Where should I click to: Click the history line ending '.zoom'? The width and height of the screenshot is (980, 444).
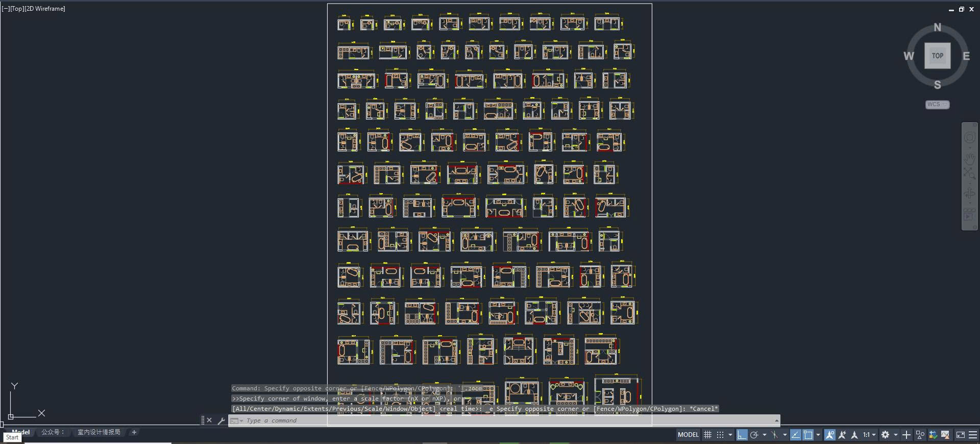coord(357,388)
